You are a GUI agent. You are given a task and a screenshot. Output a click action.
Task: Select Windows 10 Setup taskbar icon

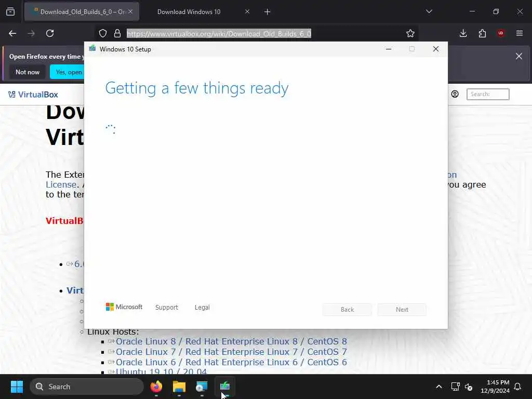pyautogui.click(x=225, y=387)
